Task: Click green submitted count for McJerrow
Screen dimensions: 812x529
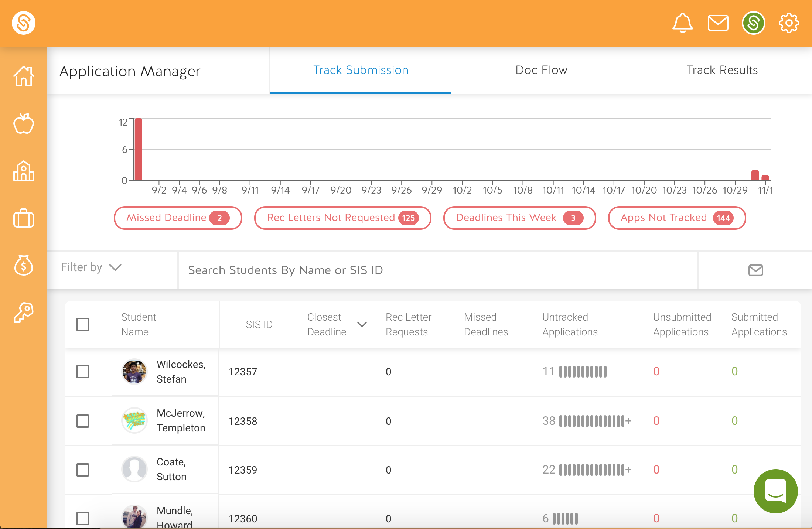Action: (734, 421)
